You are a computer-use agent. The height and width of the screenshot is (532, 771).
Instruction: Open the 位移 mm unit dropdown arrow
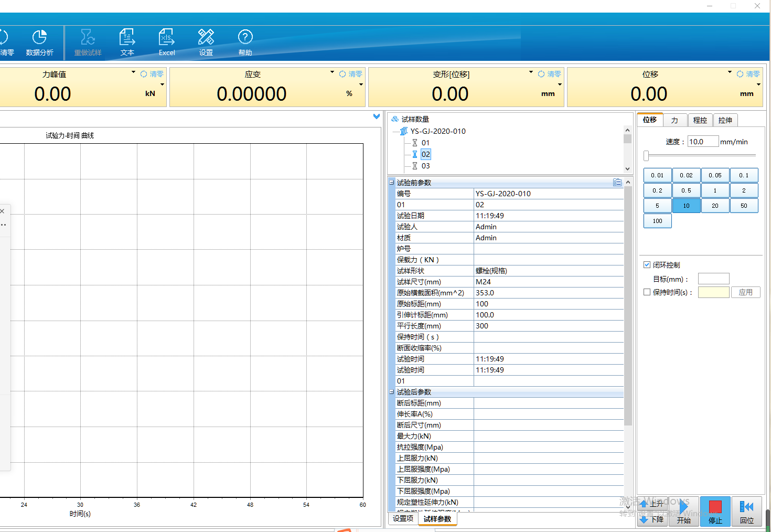[x=758, y=84]
